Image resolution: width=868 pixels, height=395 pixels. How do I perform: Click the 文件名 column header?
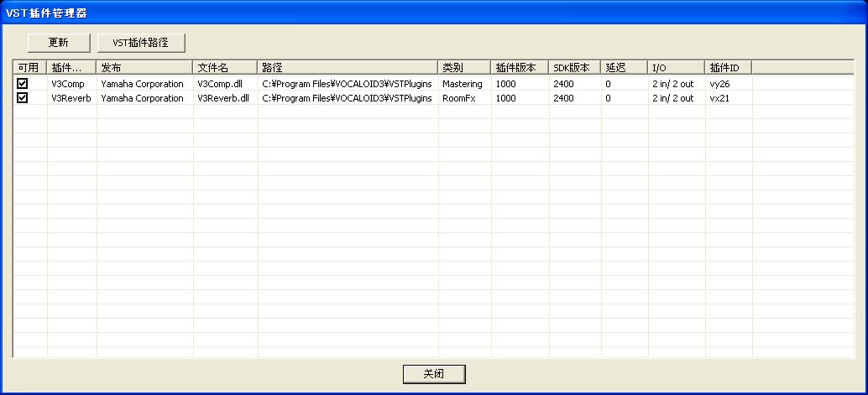pos(225,67)
